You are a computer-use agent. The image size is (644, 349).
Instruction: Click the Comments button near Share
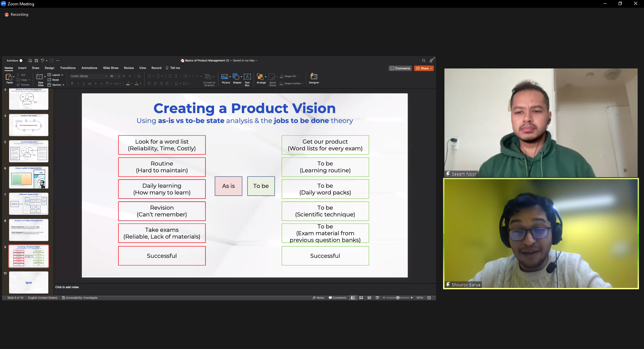pyautogui.click(x=400, y=68)
